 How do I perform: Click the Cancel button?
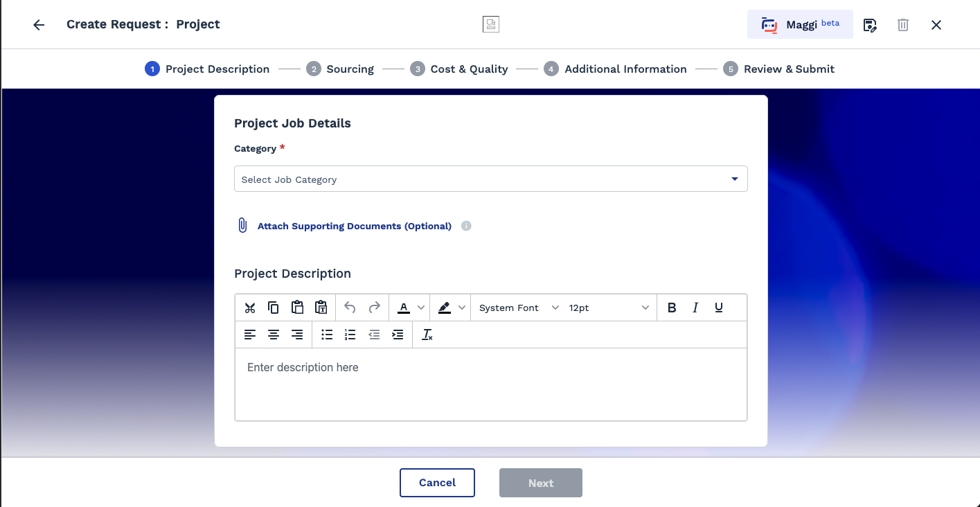(437, 483)
